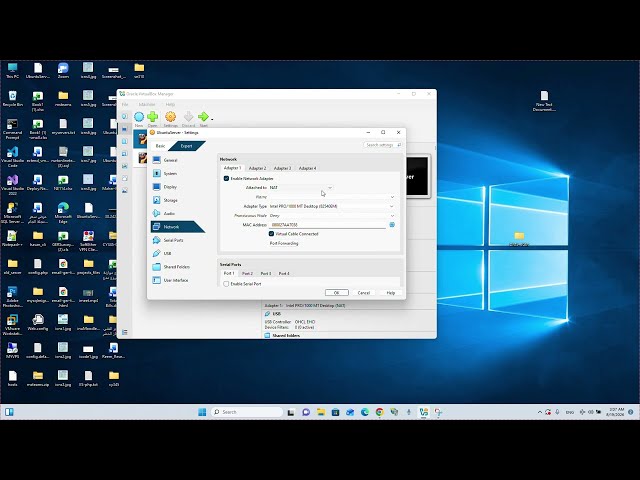Click Zoom desktop shortcut
Screen dimensions: 640x480
click(63, 71)
